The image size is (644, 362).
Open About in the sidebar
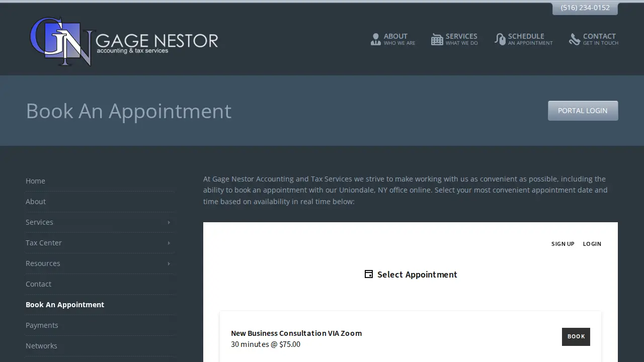pos(36,202)
